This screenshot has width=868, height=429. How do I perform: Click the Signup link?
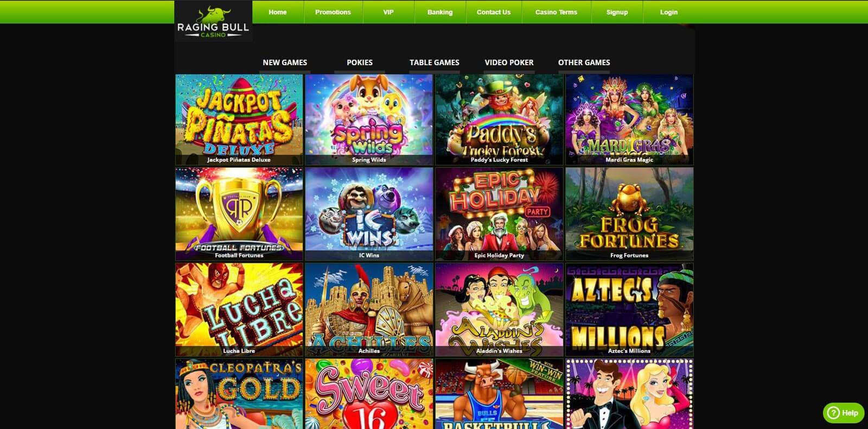pos(617,12)
